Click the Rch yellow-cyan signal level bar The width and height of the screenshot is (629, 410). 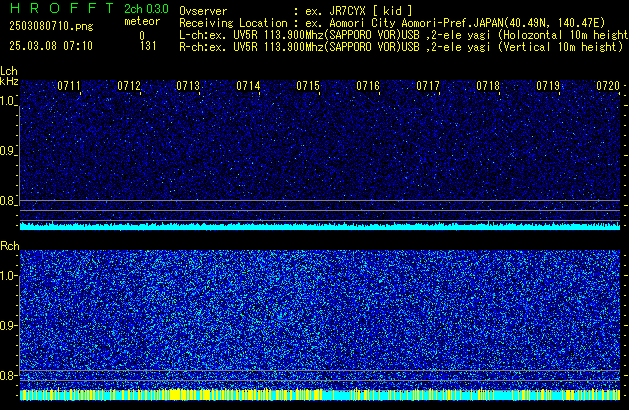tap(320, 395)
